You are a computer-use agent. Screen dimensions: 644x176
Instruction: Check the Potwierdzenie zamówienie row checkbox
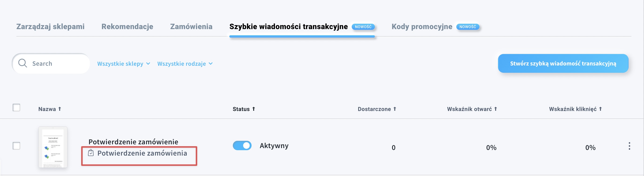(16, 145)
